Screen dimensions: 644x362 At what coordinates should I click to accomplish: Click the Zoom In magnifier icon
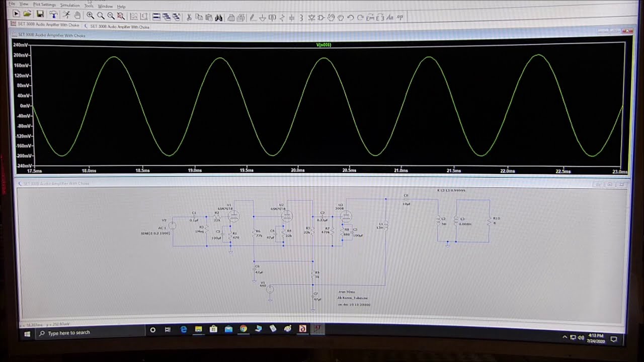pyautogui.click(x=90, y=16)
